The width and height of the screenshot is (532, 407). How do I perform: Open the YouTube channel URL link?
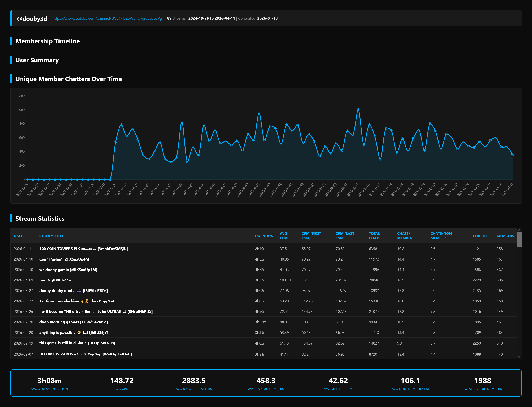[x=107, y=18]
